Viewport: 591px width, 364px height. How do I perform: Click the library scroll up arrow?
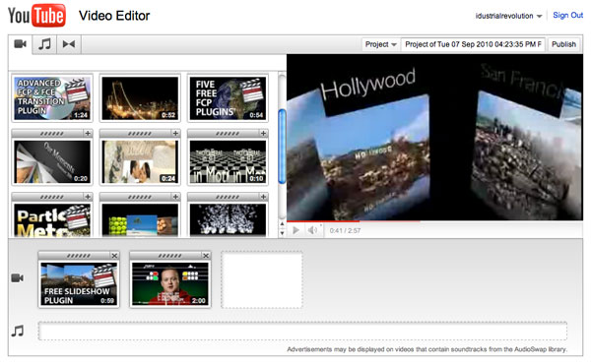click(282, 224)
